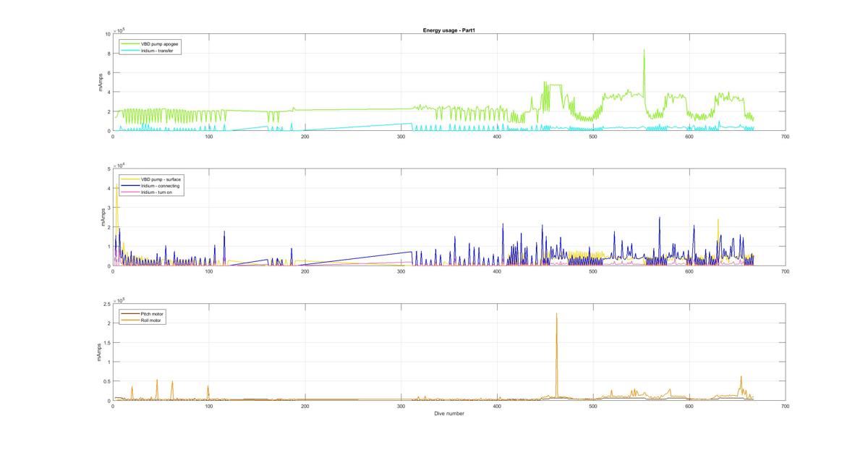Screen dimensions: 868x450
Task: Click the highest green peak in top plot
Action: tap(644, 51)
